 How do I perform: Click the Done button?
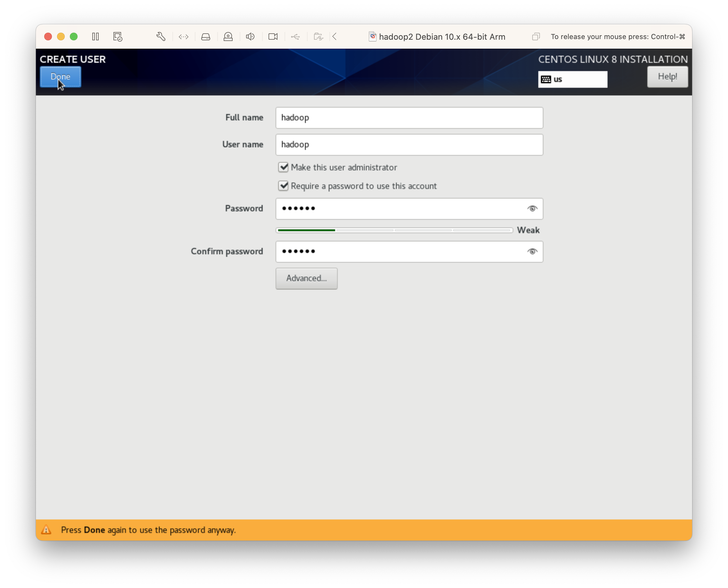(x=60, y=77)
